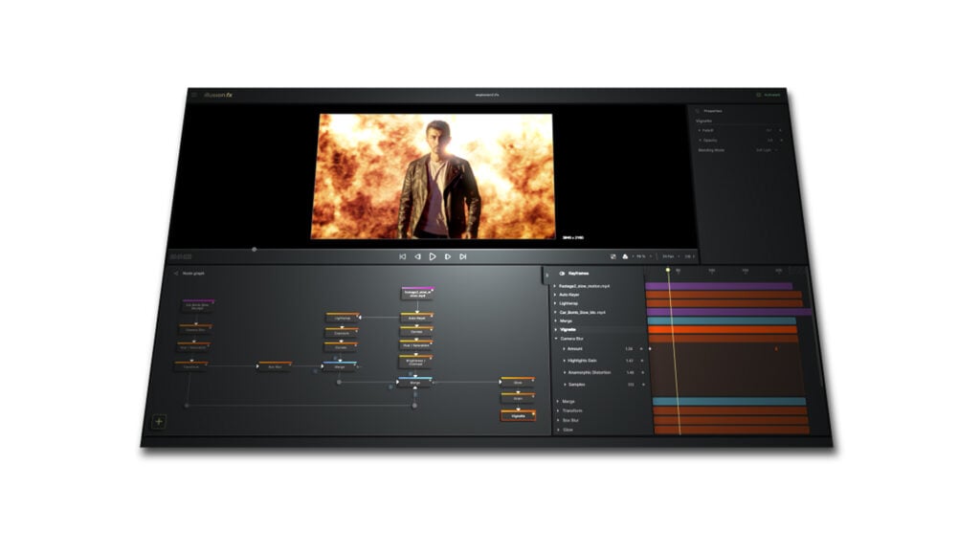Jump to last frame of the clip

click(x=462, y=256)
